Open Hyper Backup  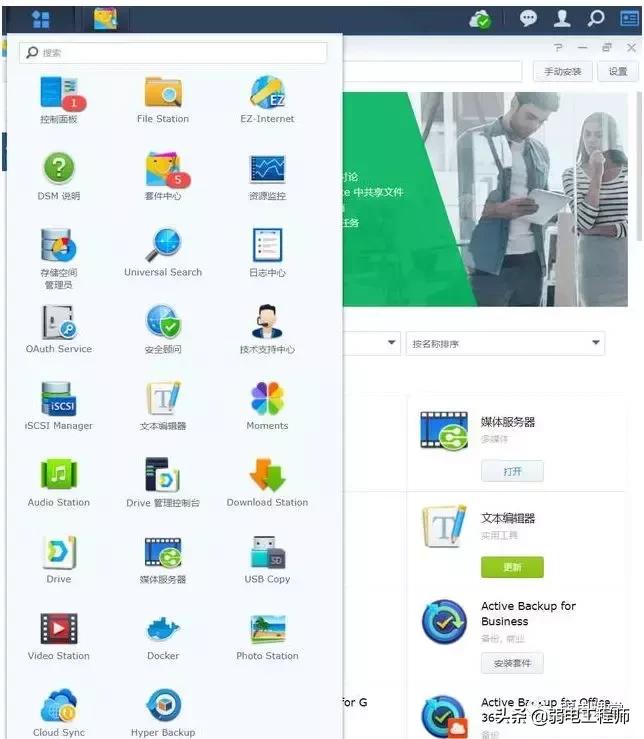163,713
